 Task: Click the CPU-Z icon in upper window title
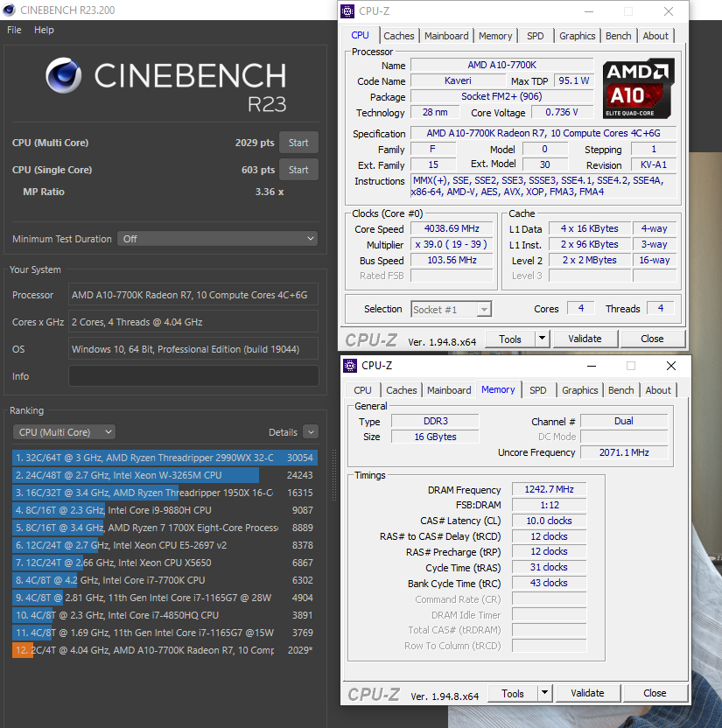pyautogui.click(x=347, y=11)
